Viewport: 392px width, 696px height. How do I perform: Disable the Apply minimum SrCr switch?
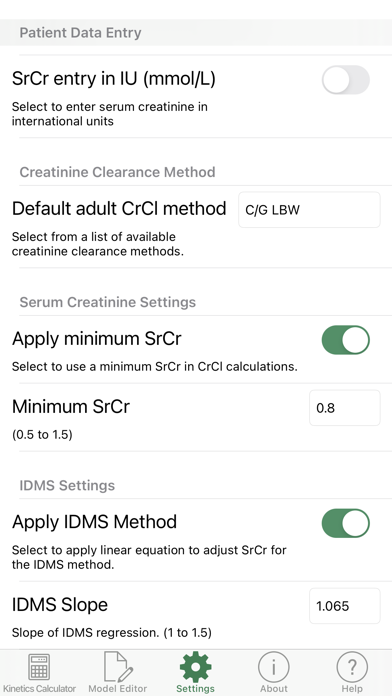346,340
